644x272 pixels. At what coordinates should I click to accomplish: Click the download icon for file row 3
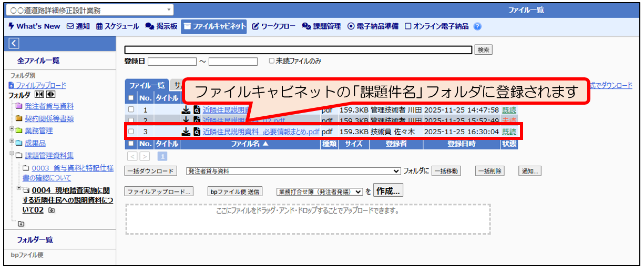[186, 132]
